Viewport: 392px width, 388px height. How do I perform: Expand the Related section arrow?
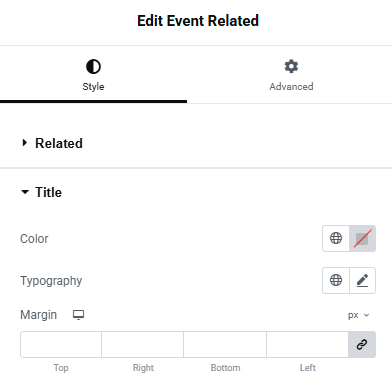24,143
